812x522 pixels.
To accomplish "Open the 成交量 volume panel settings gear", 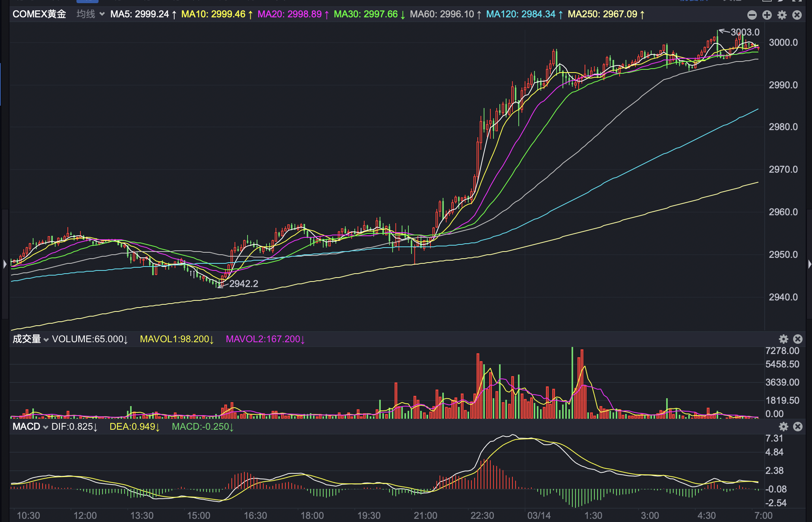I will 783,339.
